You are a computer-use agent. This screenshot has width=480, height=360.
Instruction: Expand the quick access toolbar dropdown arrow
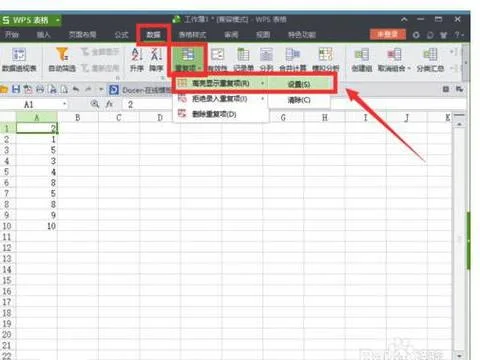click(101, 89)
